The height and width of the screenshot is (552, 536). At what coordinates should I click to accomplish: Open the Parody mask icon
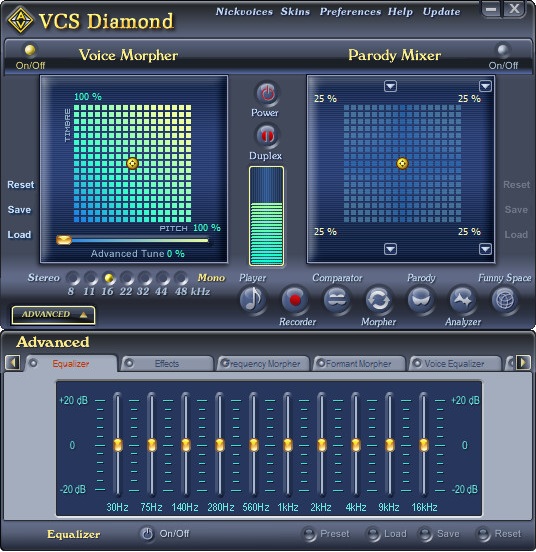[421, 300]
